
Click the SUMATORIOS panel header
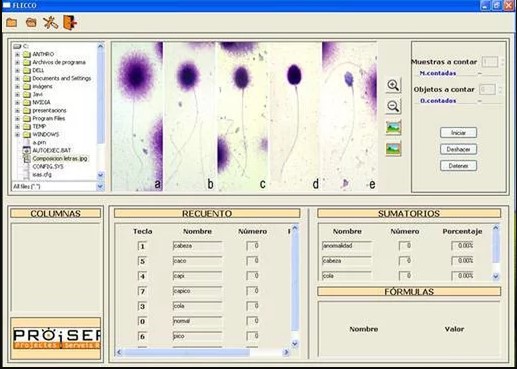click(409, 213)
